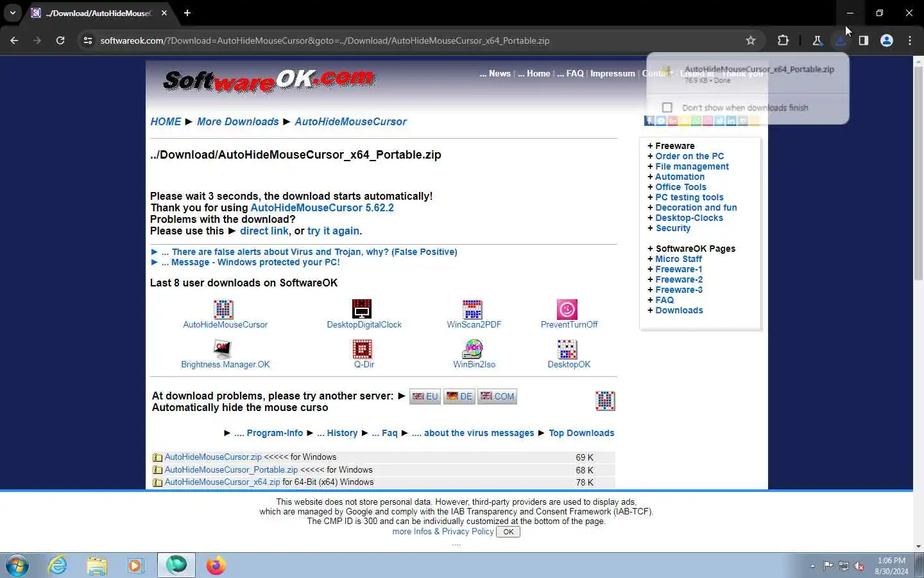Open File Explorer from the taskbar

tap(97, 566)
